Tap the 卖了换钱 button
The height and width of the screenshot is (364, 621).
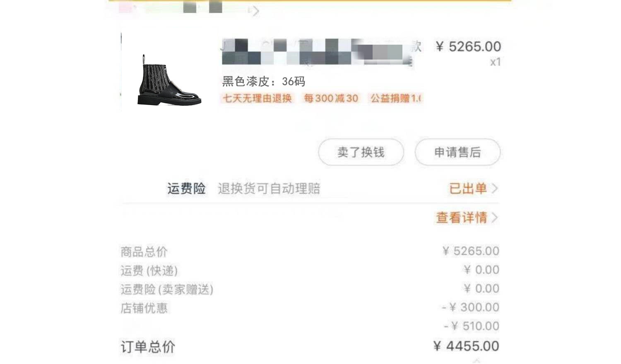[361, 152]
